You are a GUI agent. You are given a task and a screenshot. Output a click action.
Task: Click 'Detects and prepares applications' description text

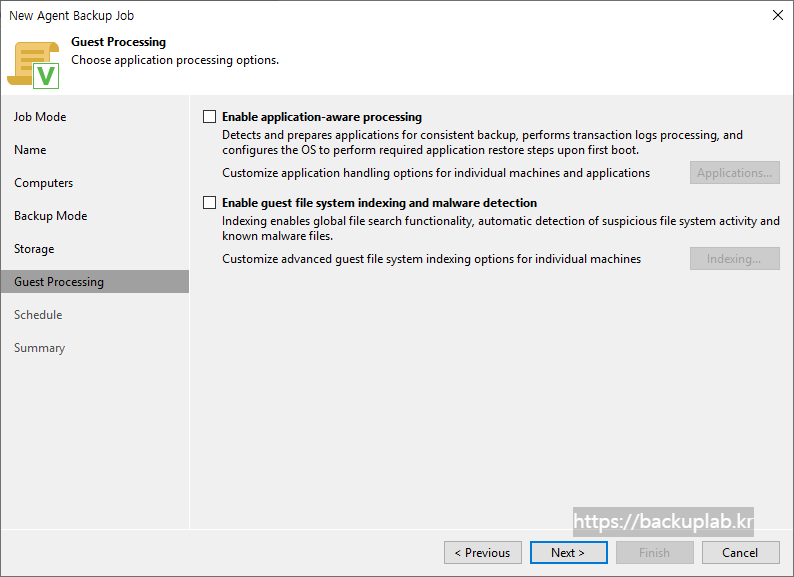pyautogui.click(x=482, y=142)
